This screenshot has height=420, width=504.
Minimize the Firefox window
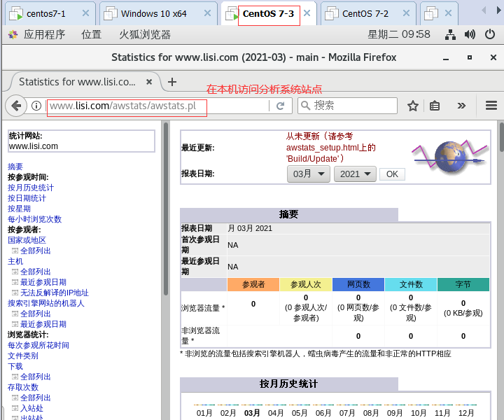(446, 58)
